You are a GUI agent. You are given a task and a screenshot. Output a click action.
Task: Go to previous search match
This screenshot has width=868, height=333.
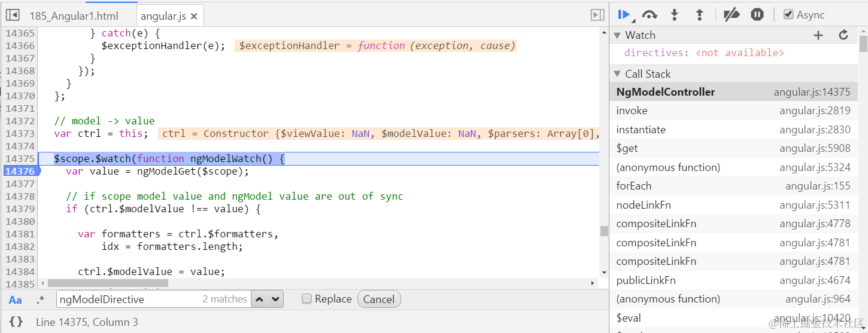259,299
